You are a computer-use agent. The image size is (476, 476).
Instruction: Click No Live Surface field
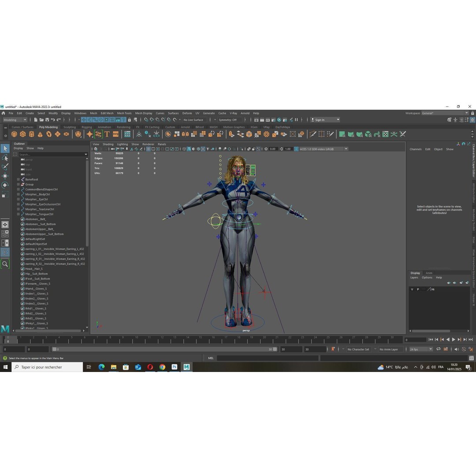(194, 120)
